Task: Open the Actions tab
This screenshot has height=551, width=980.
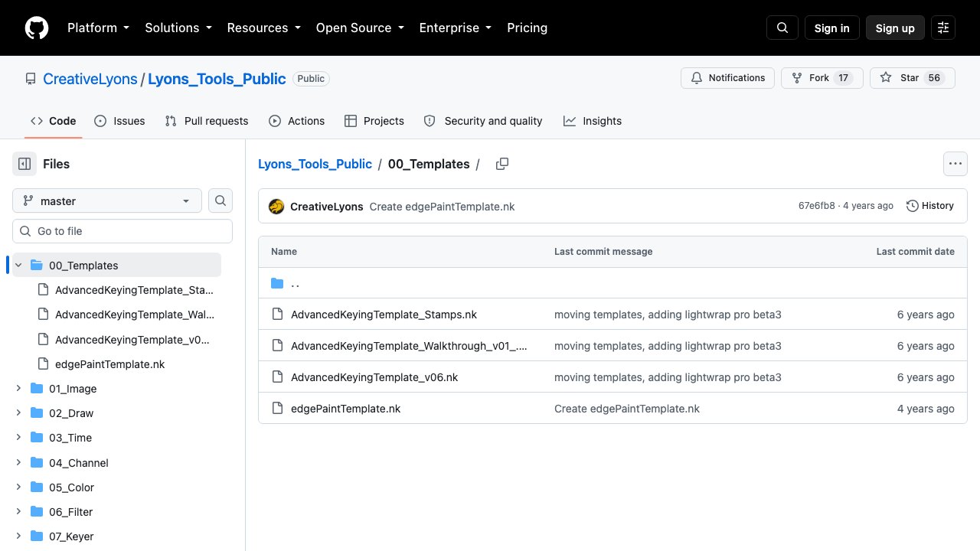Action: [x=297, y=121]
